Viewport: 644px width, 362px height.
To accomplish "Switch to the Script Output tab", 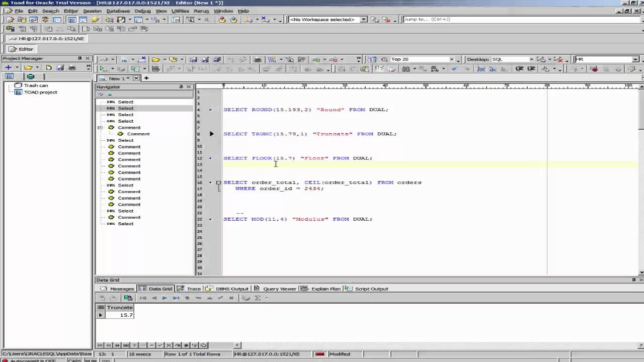I will click(x=367, y=289).
